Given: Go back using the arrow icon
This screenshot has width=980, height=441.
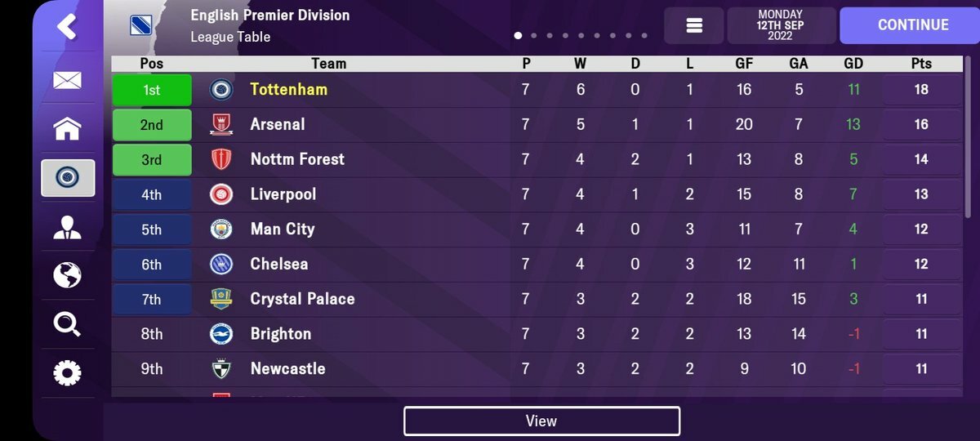Looking at the screenshot, I should coord(67,27).
